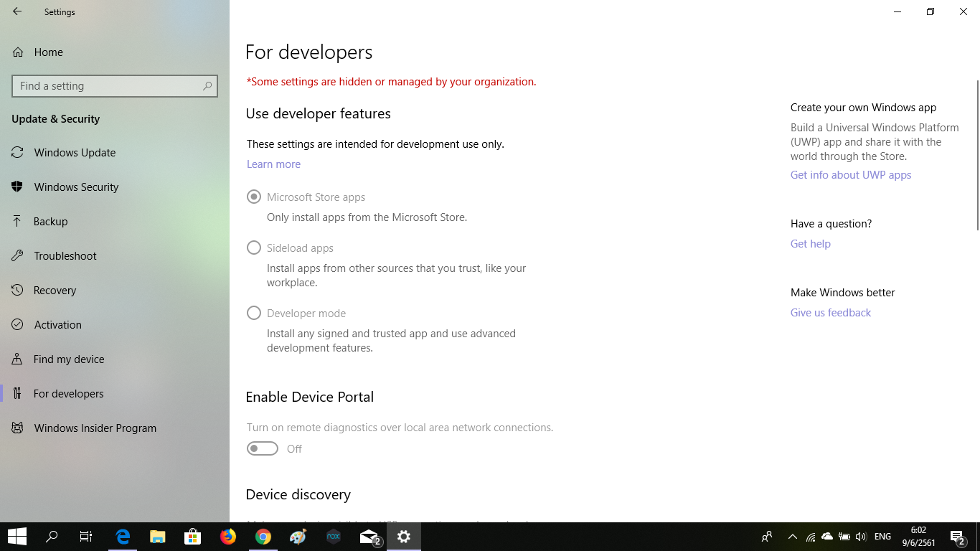Click the vertical scrollbar thumb
980x551 pixels.
(977, 155)
